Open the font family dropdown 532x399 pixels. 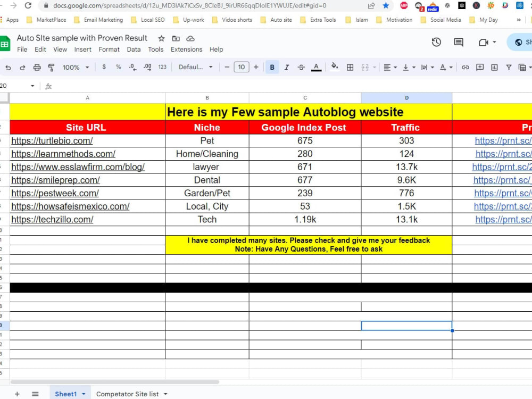tap(195, 67)
